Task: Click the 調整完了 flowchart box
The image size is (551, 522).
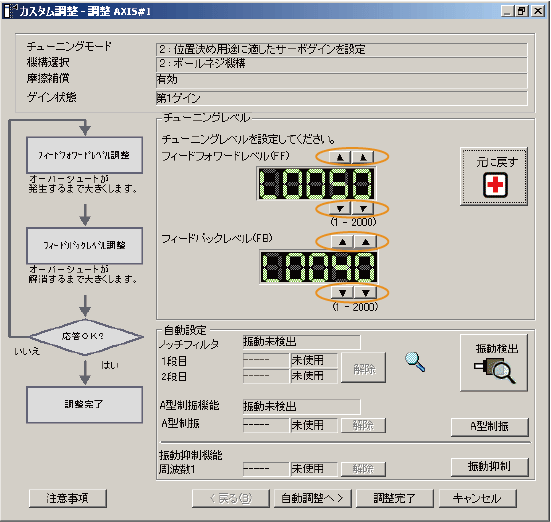Action: (x=85, y=405)
